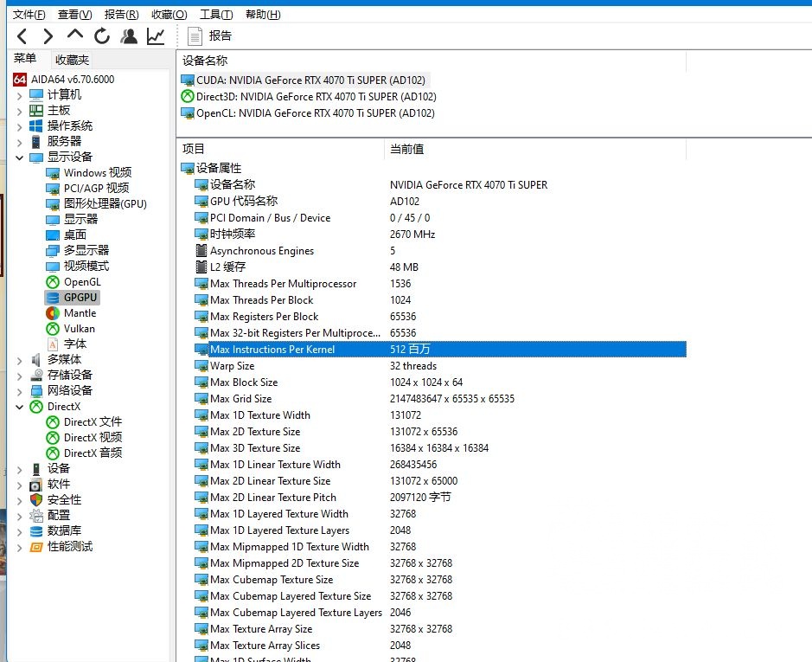The width and height of the screenshot is (812, 662).
Task: Expand the 多媒体 tree branch
Action: [x=19, y=358]
